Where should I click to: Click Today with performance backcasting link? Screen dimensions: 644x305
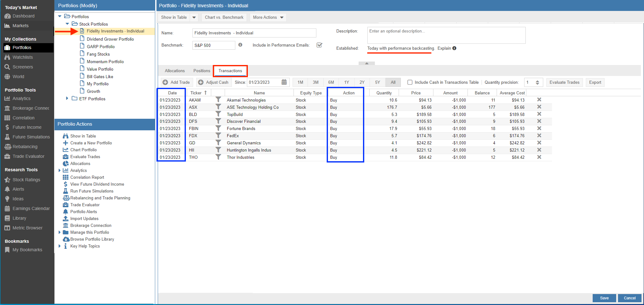coord(401,48)
